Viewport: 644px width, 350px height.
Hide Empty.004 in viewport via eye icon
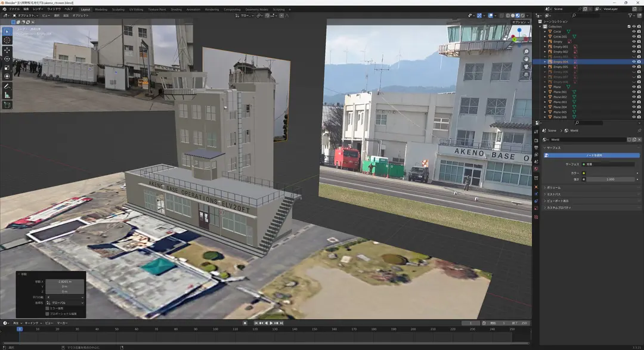tap(634, 61)
